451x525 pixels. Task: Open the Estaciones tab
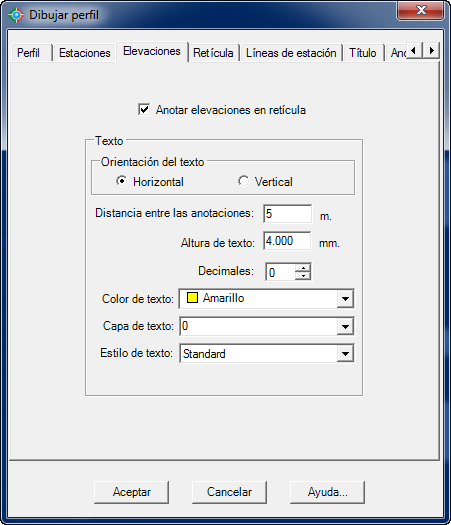[x=84, y=53]
